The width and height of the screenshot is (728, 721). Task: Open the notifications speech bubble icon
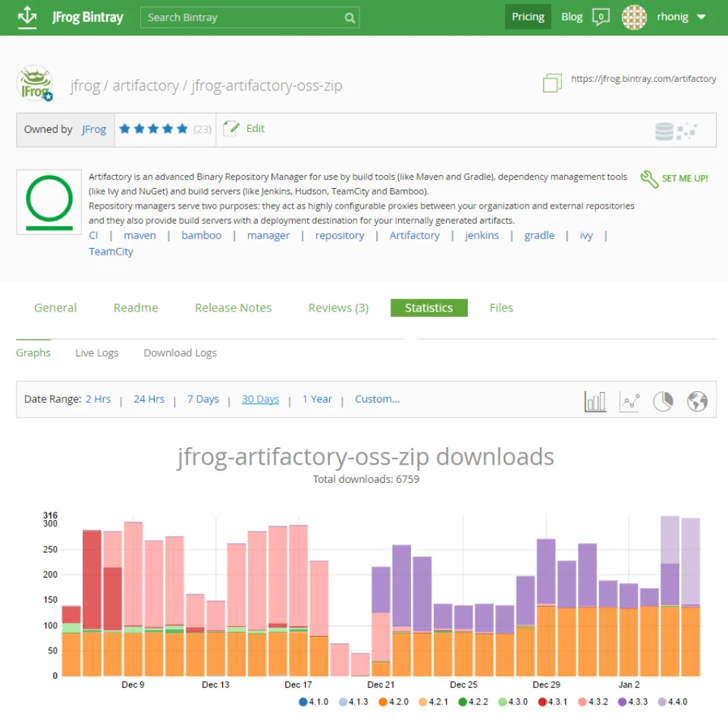(601, 17)
